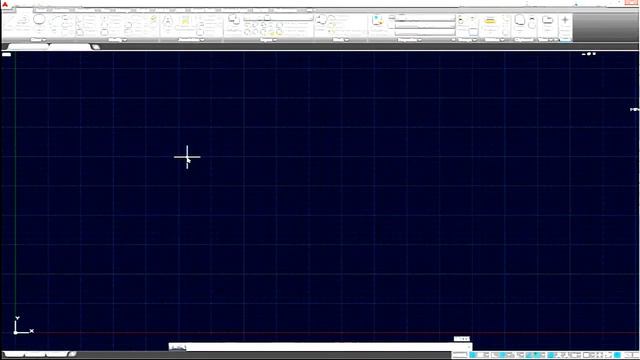Expand the Properties panel dropdown
The width and height of the screenshot is (640, 360).
(x=410, y=40)
